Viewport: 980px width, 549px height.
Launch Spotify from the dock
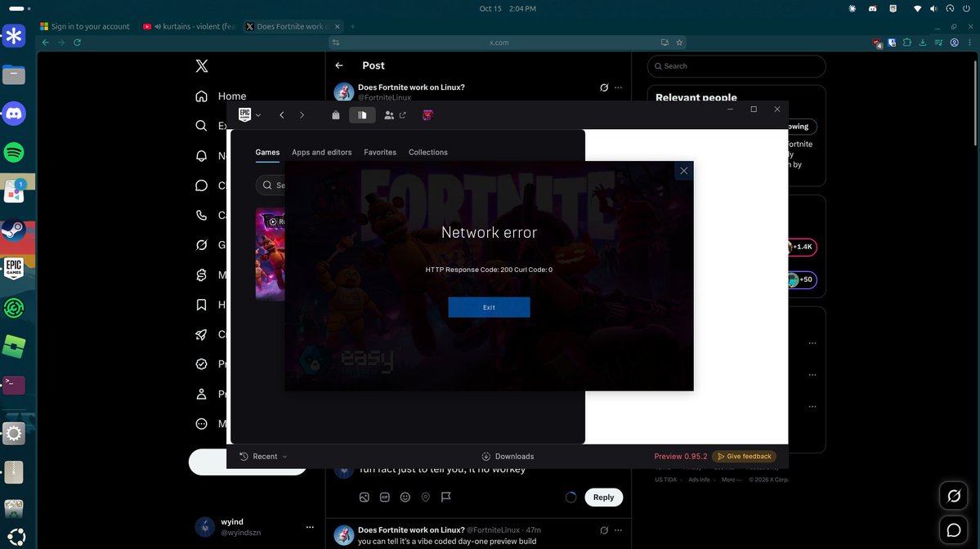click(x=14, y=153)
